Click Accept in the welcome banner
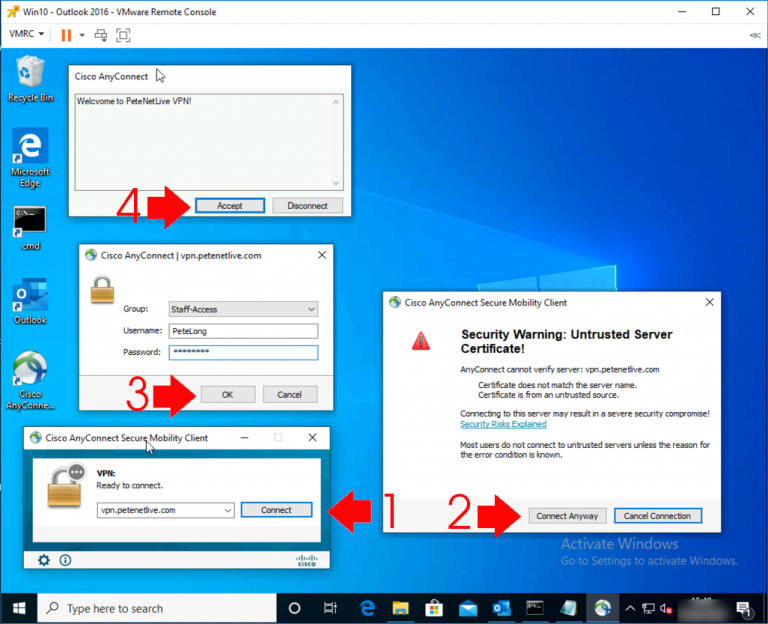This screenshot has width=768, height=624. tap(230, 206)
